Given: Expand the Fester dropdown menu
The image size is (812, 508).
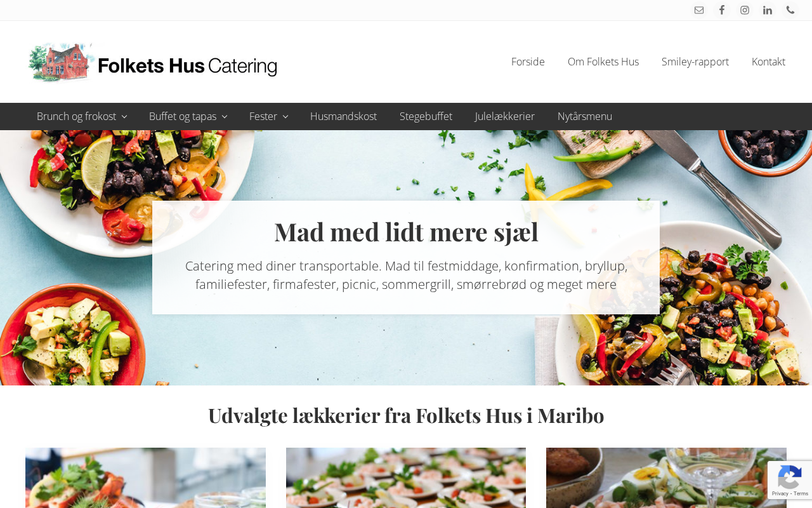Looking at the screenshot, I should click(268, 116).
